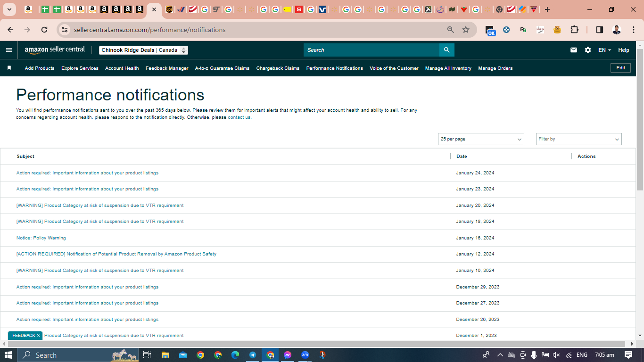
Task: Click the bookmark icon before Add Products
Action: click(x=9, y=68)
